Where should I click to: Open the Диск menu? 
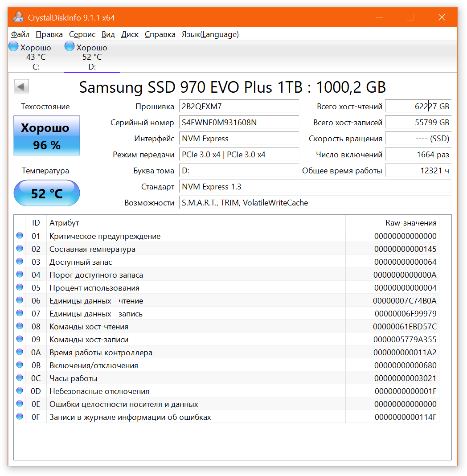tap(130, 34)
